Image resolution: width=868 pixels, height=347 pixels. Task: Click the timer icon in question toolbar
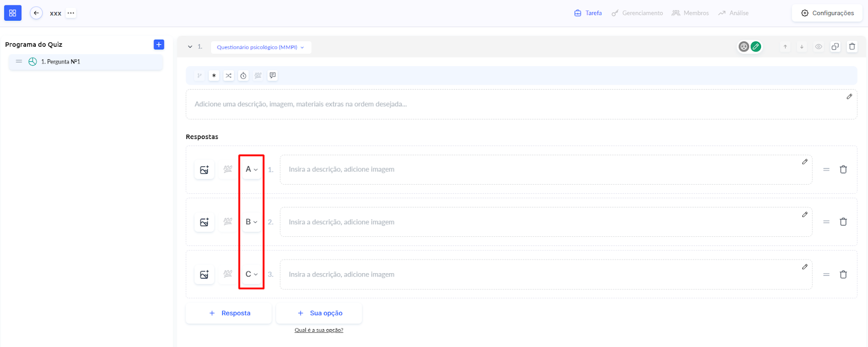[x=243, y=75]
